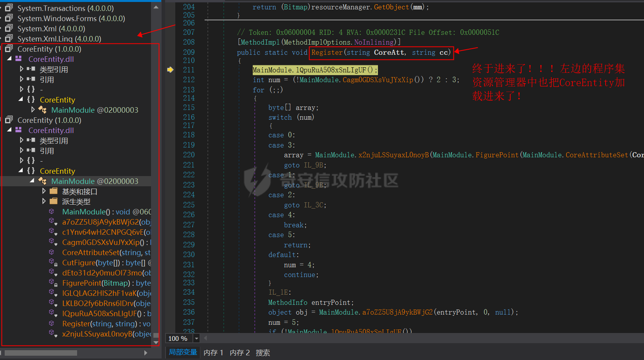The height and width of the screenshot is (360, 644).
Task: Expand the 派生类型 folder
Action: (x=44, y=201)
